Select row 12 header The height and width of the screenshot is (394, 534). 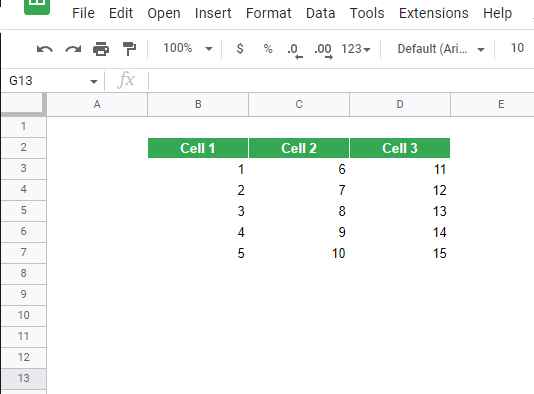click(23, 358)
